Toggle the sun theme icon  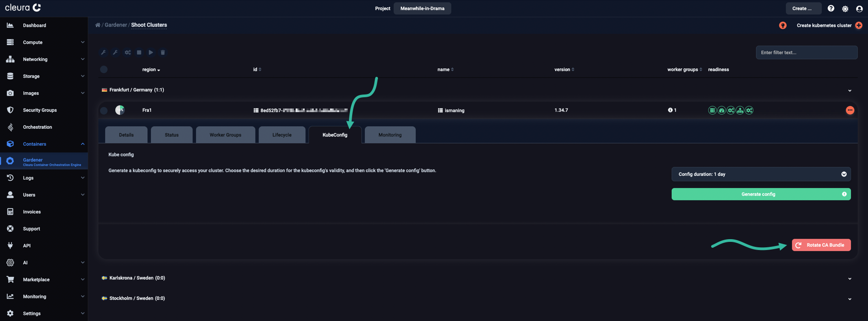(845, 9)
